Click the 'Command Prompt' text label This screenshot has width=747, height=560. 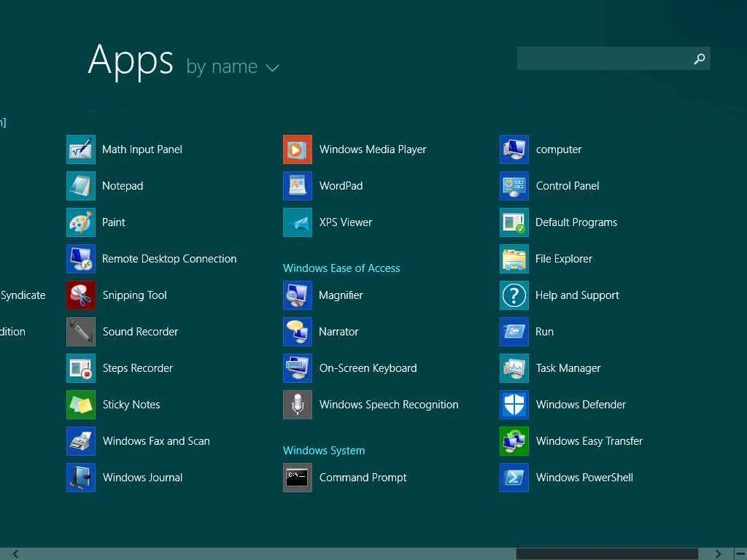coord(363,478)
